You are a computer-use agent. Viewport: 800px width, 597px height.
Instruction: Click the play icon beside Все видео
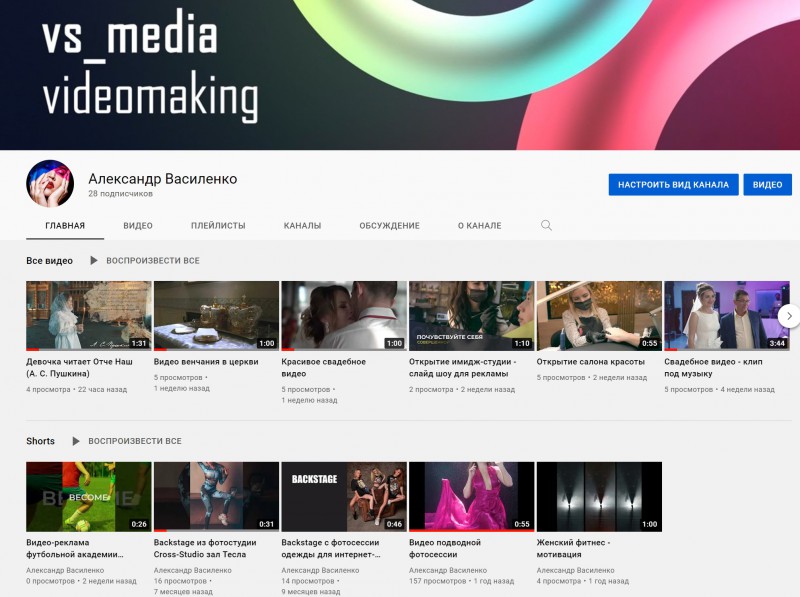93,260
